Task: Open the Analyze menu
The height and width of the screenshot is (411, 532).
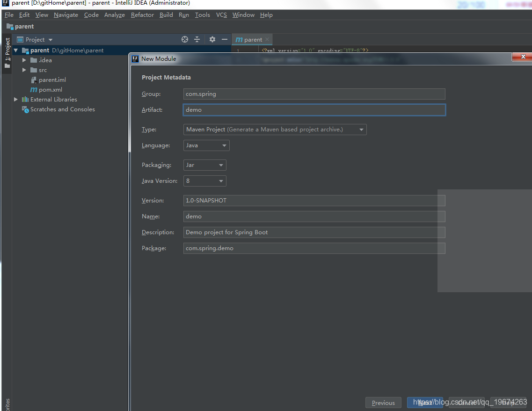Action: coord(114,15)
